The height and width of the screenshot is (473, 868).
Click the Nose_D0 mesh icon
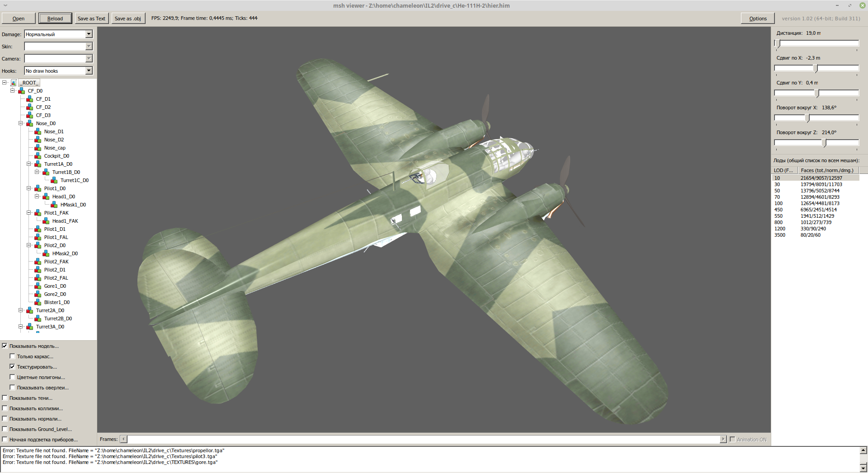29,123
